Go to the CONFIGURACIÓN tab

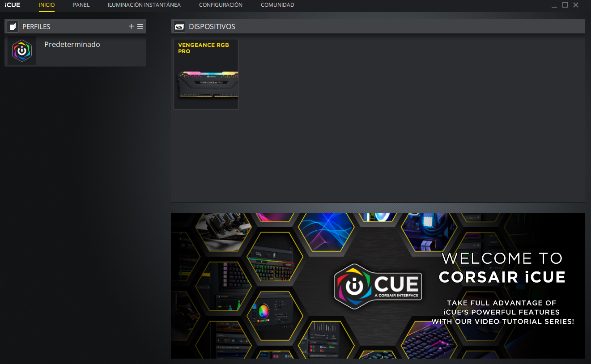click(221, 5)
